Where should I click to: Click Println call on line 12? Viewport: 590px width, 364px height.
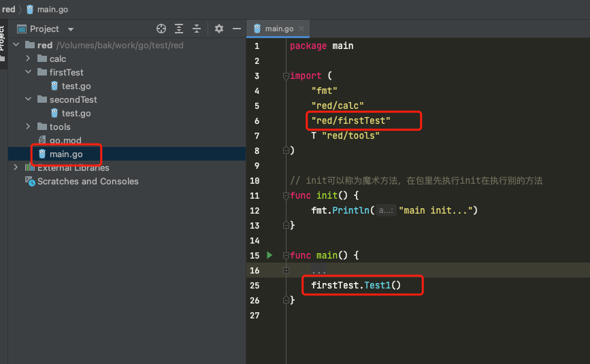click(350, 211)
